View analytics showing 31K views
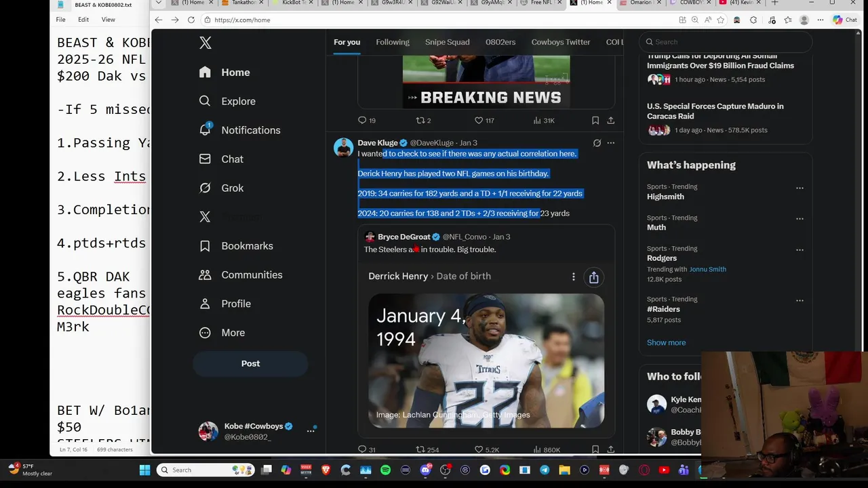Screen dimensions: 868x488 (x=544, y=120)
